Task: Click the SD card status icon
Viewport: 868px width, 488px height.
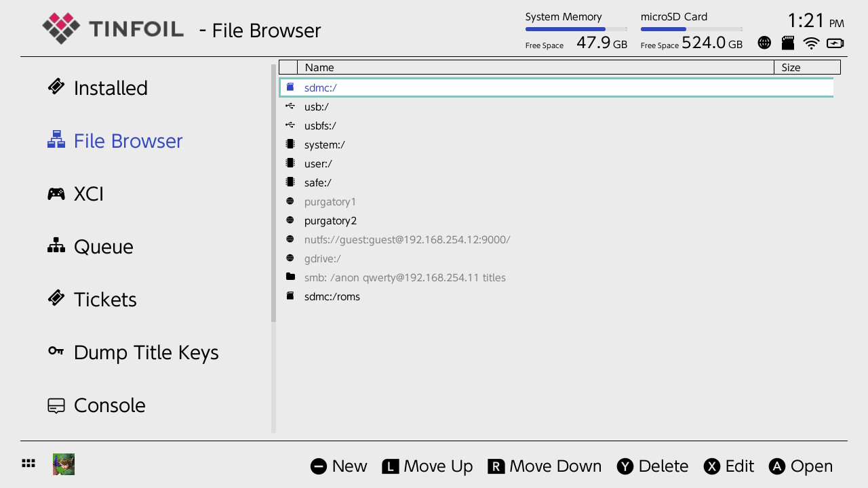Action: pos(788,43)
